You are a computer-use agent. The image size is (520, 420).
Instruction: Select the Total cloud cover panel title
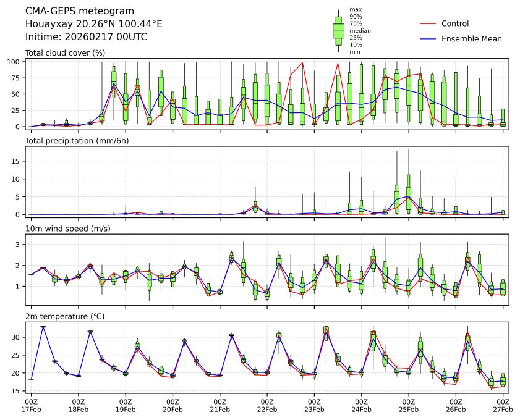(x=65, y=53)
